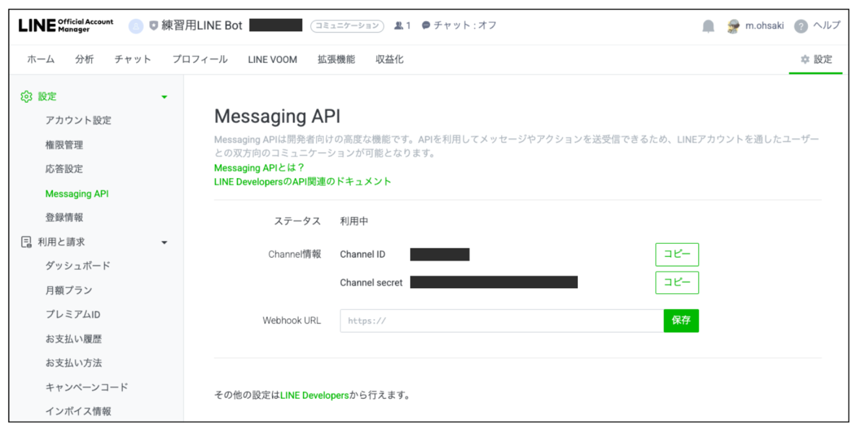Select 月額プラン in the sidebar
Image resolution: width=868 pixels, height=435 pixels.
pos(69,290)
